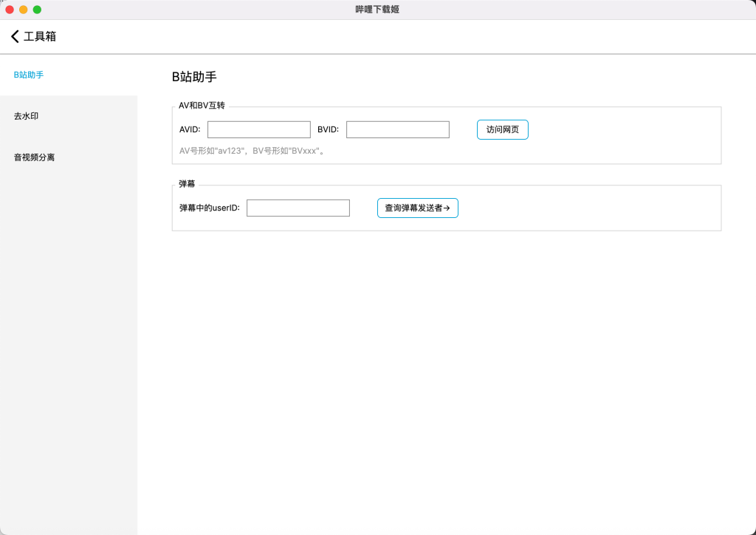Close the window with the red button
Screen dimensions: 756x535
pyautogui.click(x=10, y=10)
